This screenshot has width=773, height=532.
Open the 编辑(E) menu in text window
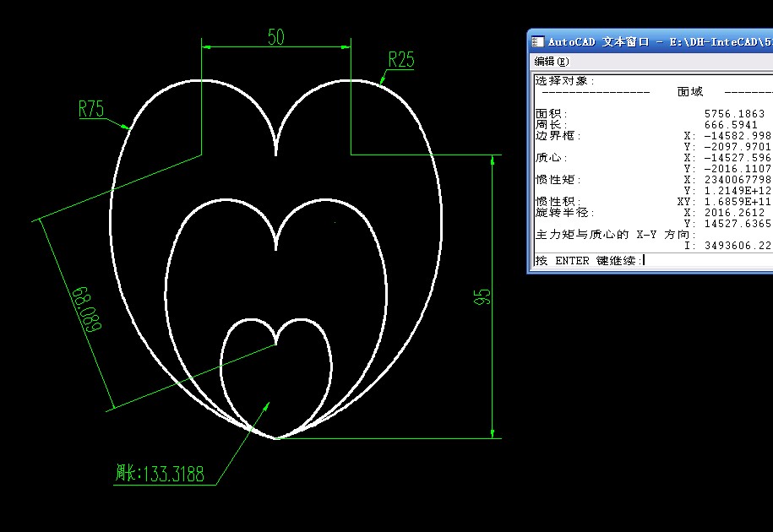tap(552, 62)
